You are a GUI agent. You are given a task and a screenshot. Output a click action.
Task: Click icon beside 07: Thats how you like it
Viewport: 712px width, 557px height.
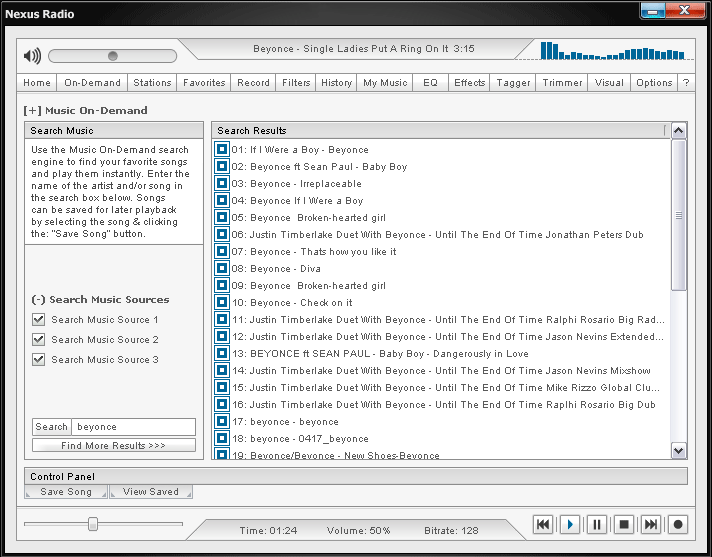222,251
